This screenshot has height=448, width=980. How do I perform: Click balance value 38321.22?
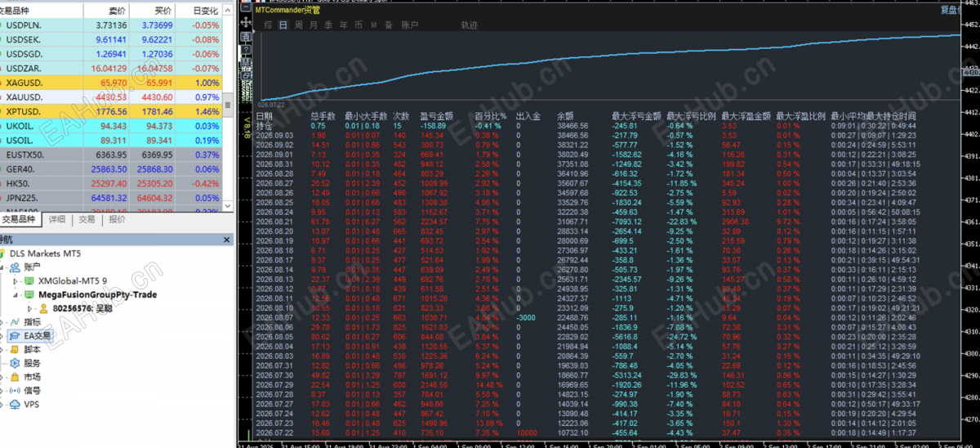click(572, 144)
